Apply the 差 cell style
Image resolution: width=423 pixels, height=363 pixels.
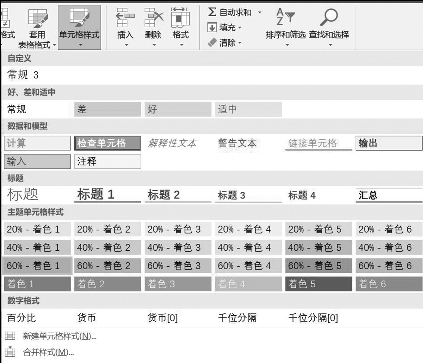107,109
